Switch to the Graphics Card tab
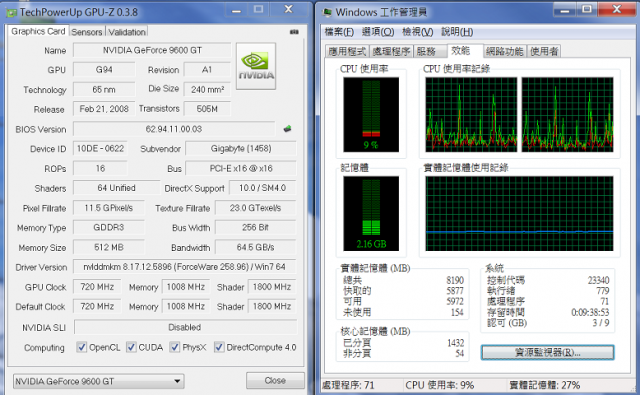640x395 pixels. pos(38,31)
